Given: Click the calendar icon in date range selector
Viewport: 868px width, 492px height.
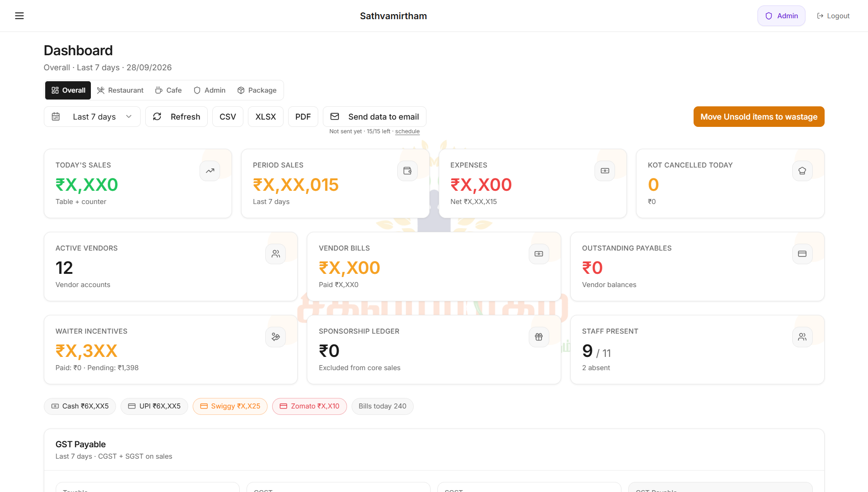Looking at the screenshot, I should click(56, 117).
